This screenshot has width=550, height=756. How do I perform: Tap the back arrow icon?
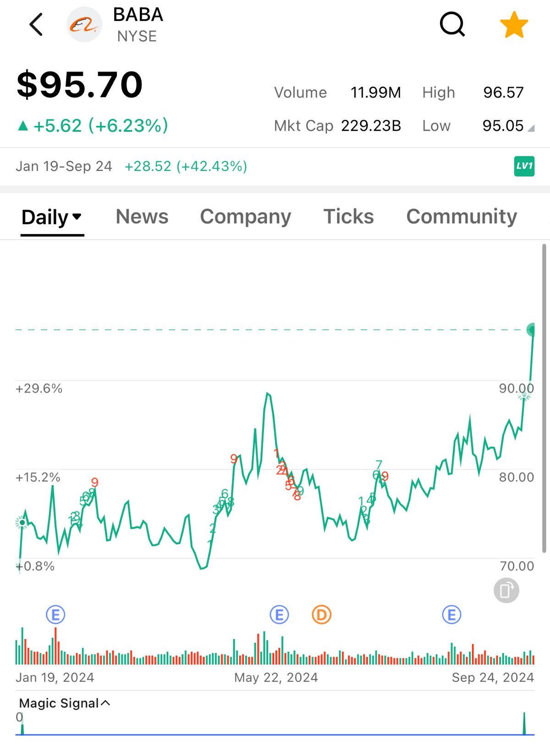[x=36, y=24]
